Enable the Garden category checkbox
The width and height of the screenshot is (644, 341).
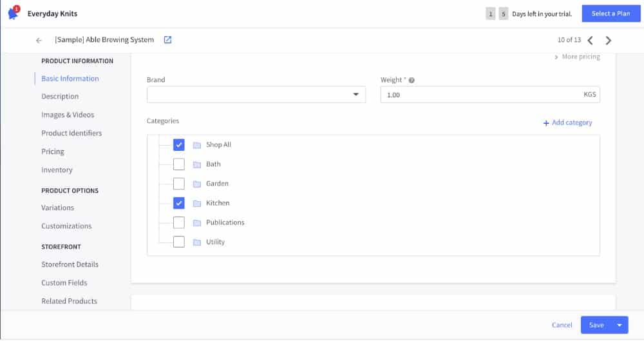[179, 184]
